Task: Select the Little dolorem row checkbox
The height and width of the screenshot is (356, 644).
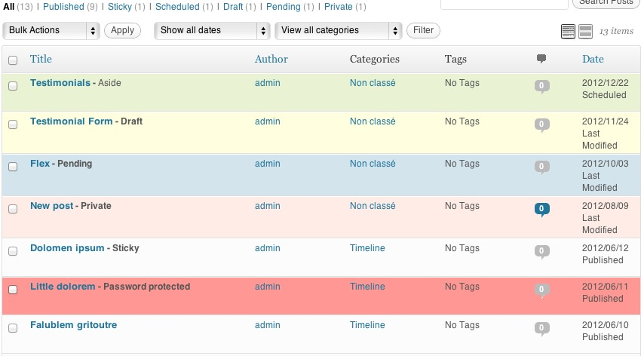Action: click(x=13, y=290)
